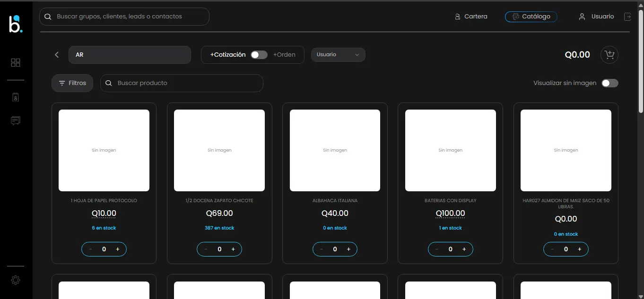Viewport: 644px width, 299px height.
Task: Click the HAR027 ALMIDON DE MAIZ product name
Action: point(566,204)
